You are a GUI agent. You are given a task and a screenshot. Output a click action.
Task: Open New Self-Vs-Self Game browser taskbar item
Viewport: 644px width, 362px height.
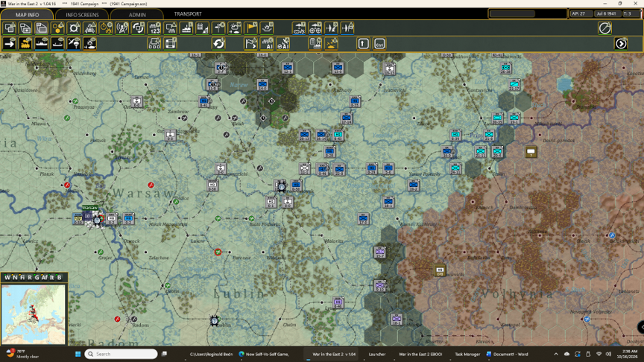click(264, 354)
